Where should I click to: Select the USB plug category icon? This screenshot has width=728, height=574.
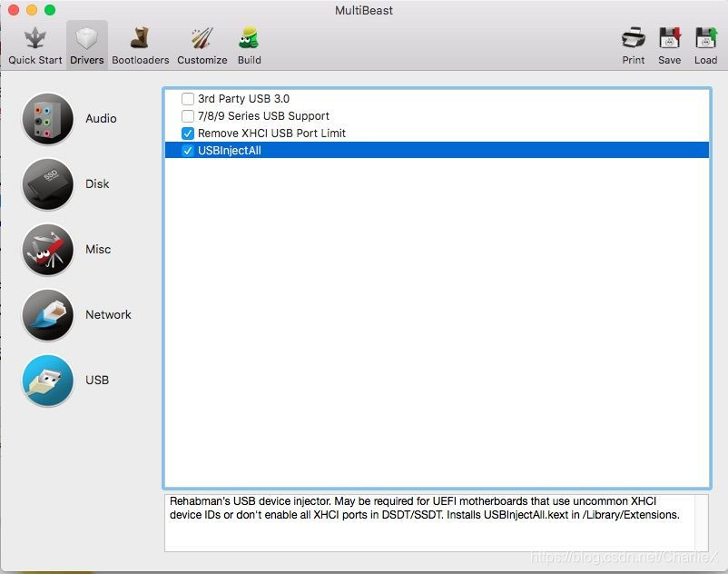pyautogui.click(x=48, y=381)
